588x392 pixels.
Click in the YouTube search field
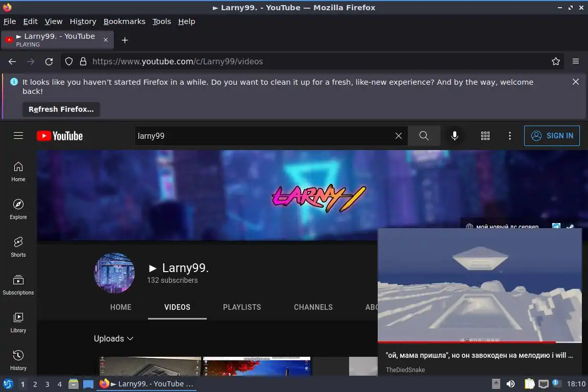[x=264, y=136]
